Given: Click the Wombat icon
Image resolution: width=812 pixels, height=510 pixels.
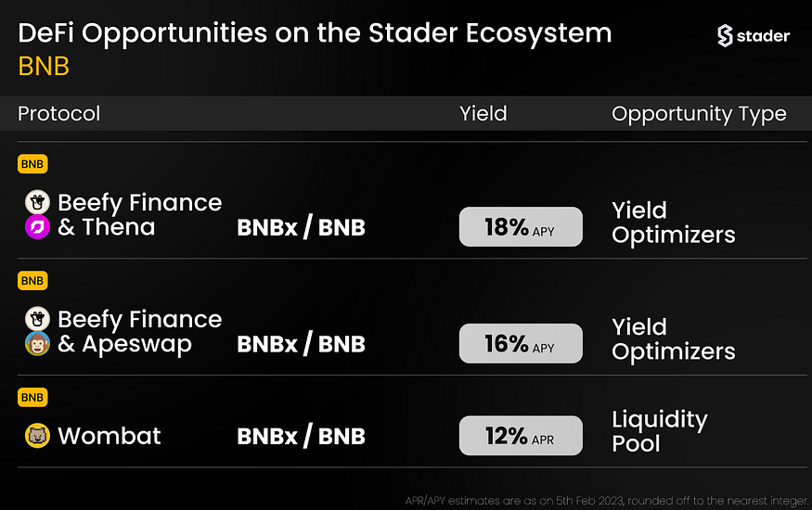Looking at the screenshot, I should click(x=36, y=436).
